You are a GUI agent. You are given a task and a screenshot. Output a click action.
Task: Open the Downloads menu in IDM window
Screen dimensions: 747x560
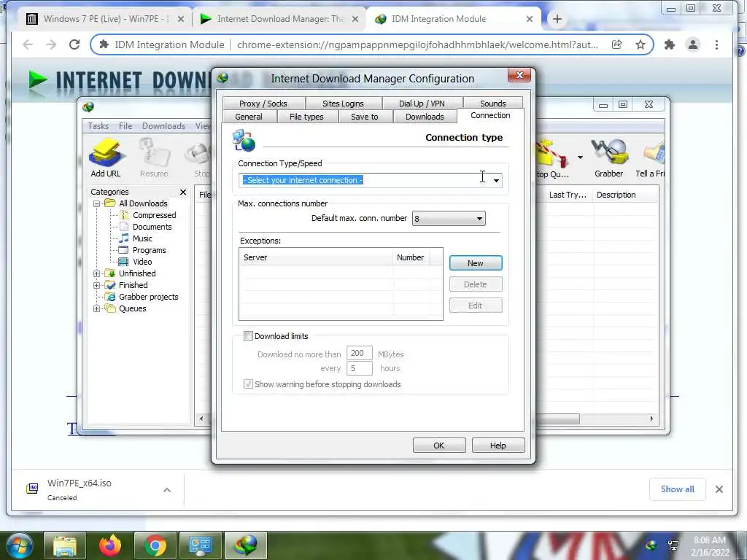pyautogui.click(x=163, y=126)
